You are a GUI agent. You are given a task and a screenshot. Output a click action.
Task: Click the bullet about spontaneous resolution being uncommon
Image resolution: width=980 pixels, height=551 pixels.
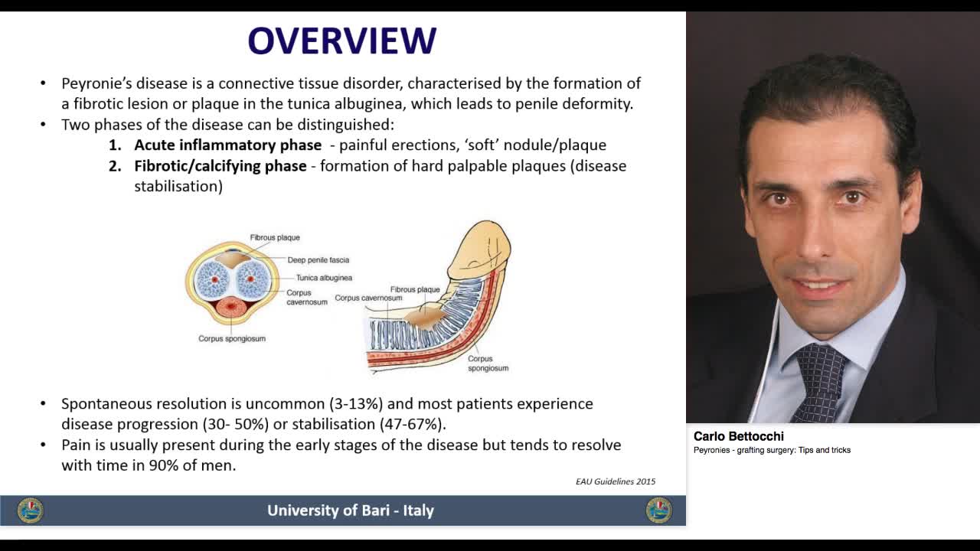pos(328,413)
